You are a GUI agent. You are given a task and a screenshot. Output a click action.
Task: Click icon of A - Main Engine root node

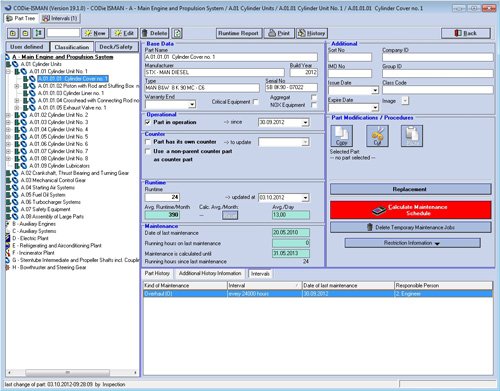click(8, 57)
